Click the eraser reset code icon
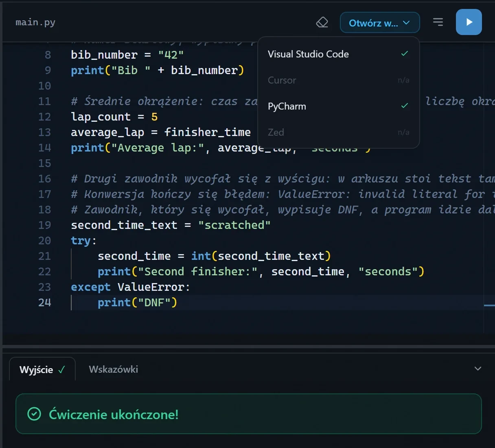 tap(322, 22)
